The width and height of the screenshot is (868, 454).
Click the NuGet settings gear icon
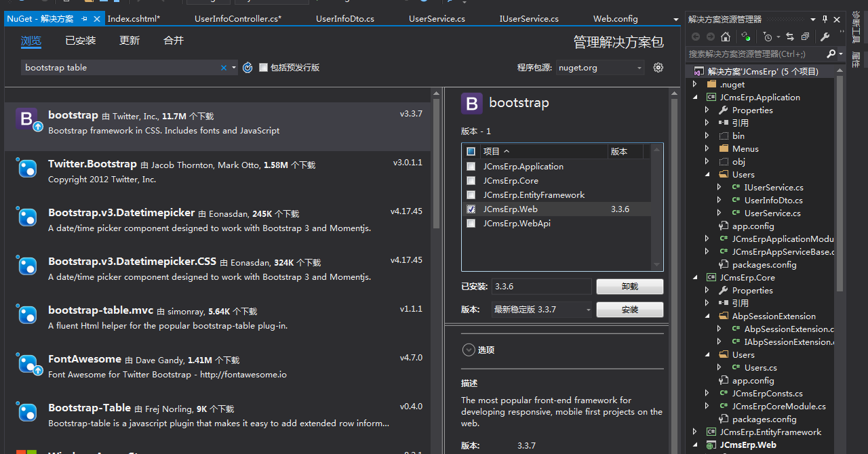[658, 67]
